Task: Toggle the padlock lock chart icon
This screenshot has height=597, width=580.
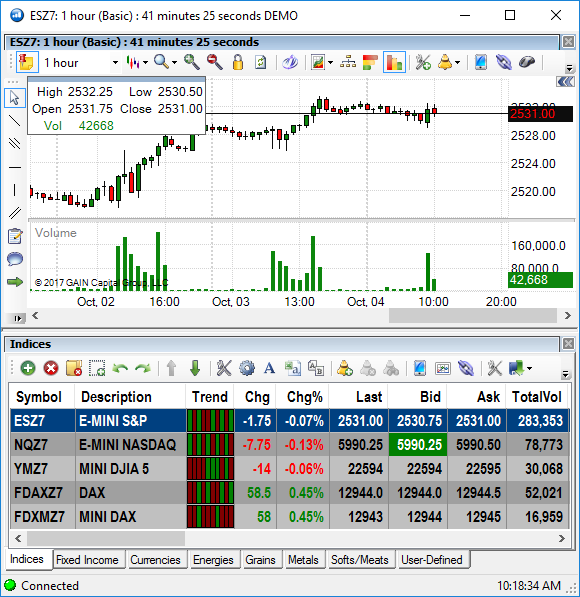Action: pyautogui.click(x=238, y=62)
